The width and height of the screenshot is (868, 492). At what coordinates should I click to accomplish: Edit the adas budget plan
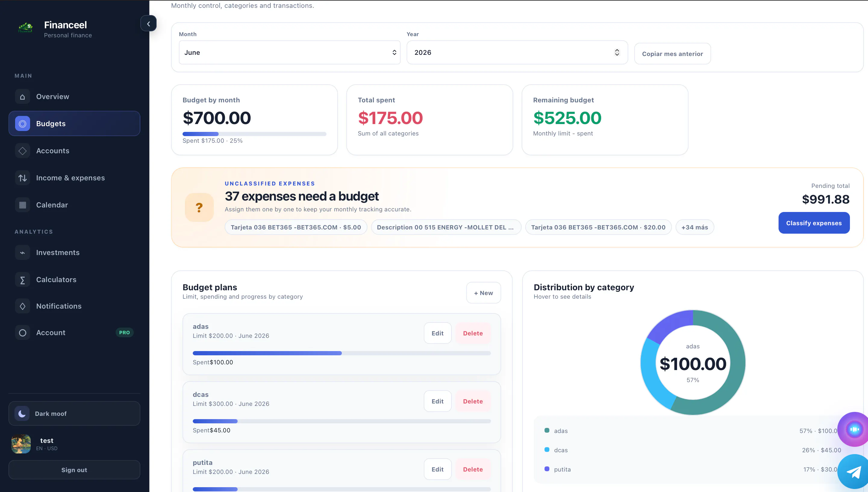pyautogui.click(x=437, y=333)
